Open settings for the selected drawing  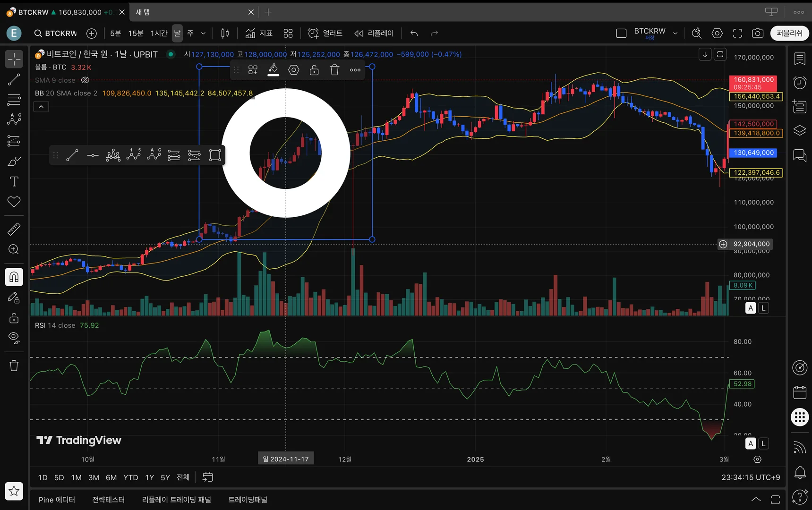coord(294,70)
